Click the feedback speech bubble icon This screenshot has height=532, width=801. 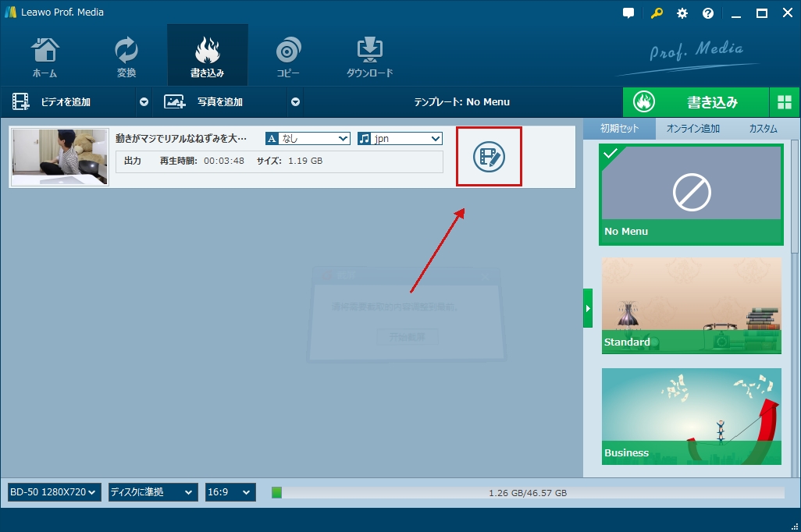(628, 13)
